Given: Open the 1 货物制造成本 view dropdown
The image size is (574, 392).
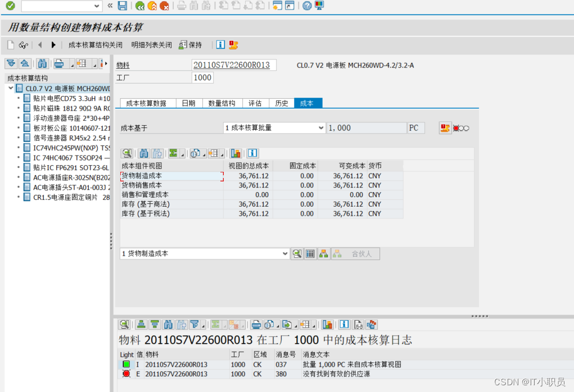Looking at the screenshot, I should pos(284,253).
